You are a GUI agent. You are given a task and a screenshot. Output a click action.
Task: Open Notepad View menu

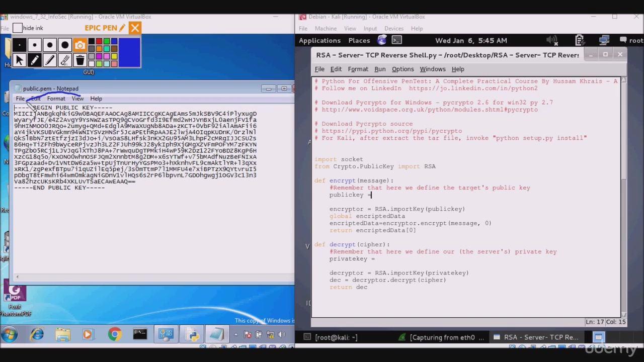[77, 99]
